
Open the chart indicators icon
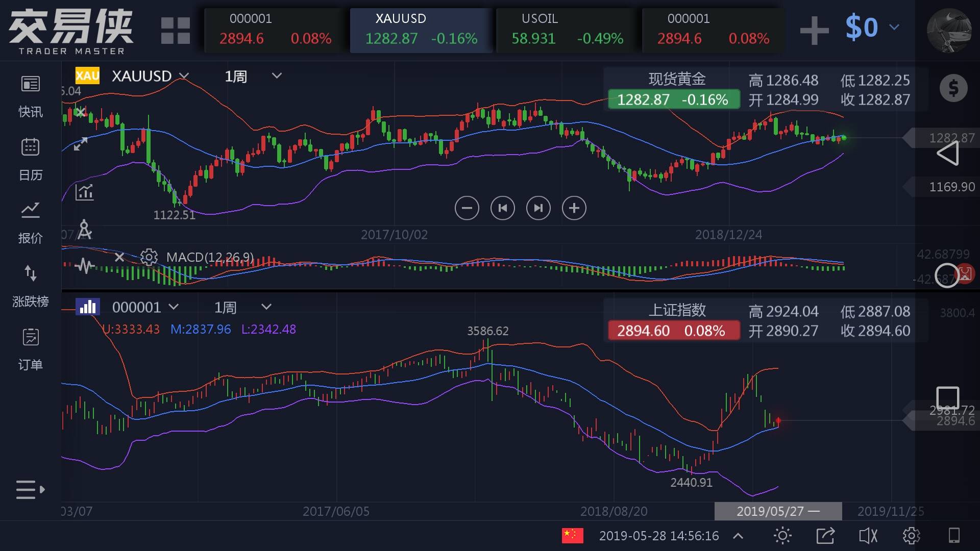click(x=84, y=192)
